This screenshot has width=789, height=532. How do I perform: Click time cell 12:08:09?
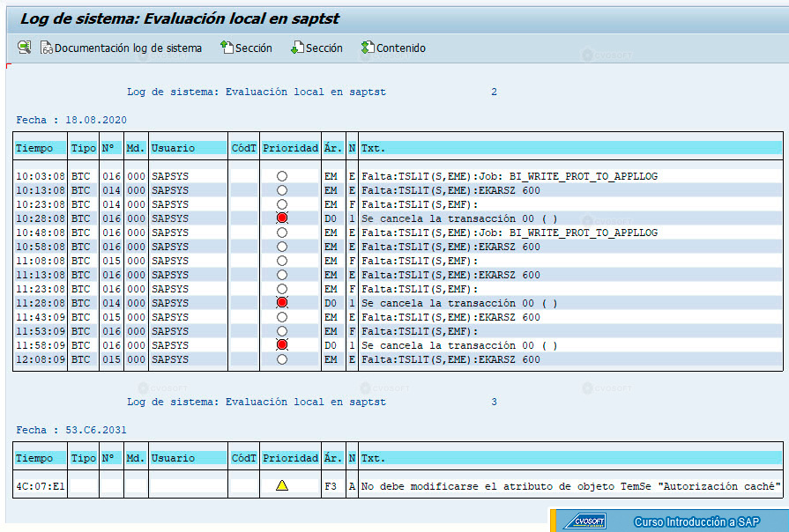click(x=41, y=359)
